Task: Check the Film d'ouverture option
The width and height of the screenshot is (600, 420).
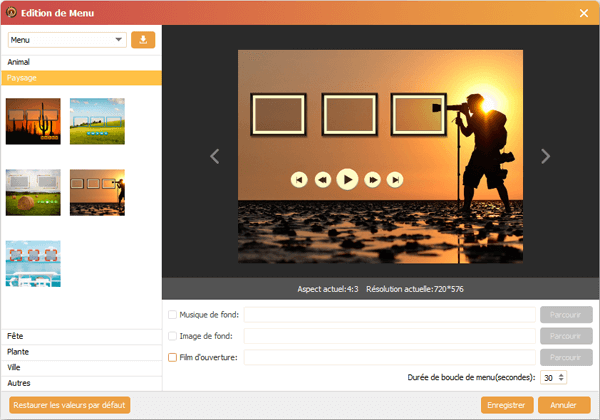Action: 173,357
